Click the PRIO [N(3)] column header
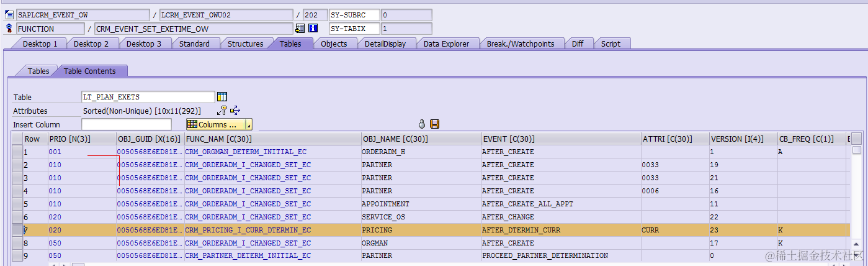 [x=82, y=139]
